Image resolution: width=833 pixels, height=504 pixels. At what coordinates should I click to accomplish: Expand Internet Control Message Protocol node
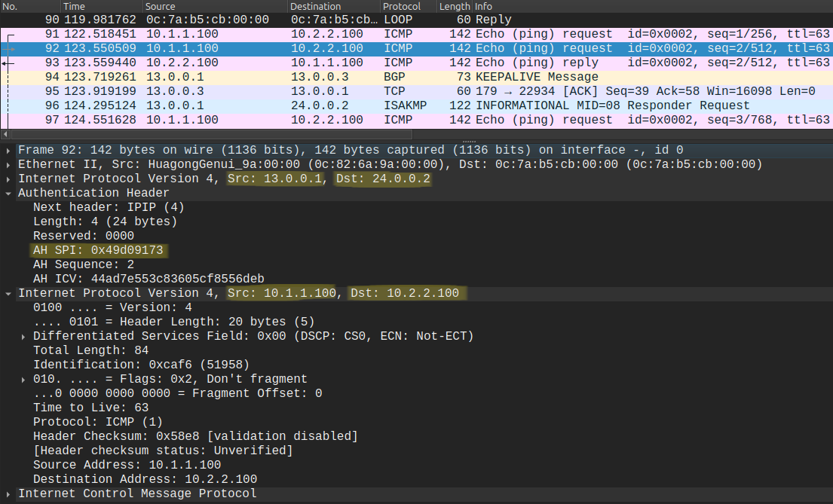[x=8, y=494]
